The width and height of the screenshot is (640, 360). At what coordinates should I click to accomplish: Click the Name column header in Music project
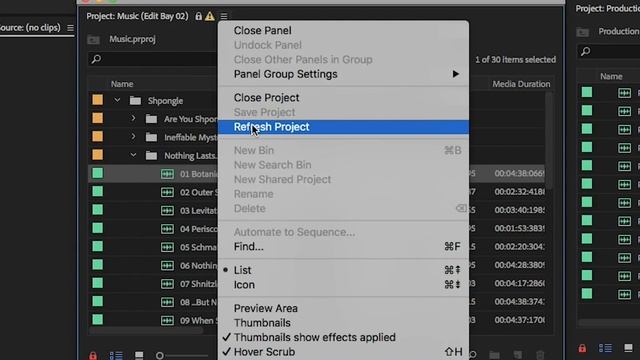(x=122, y=84)
